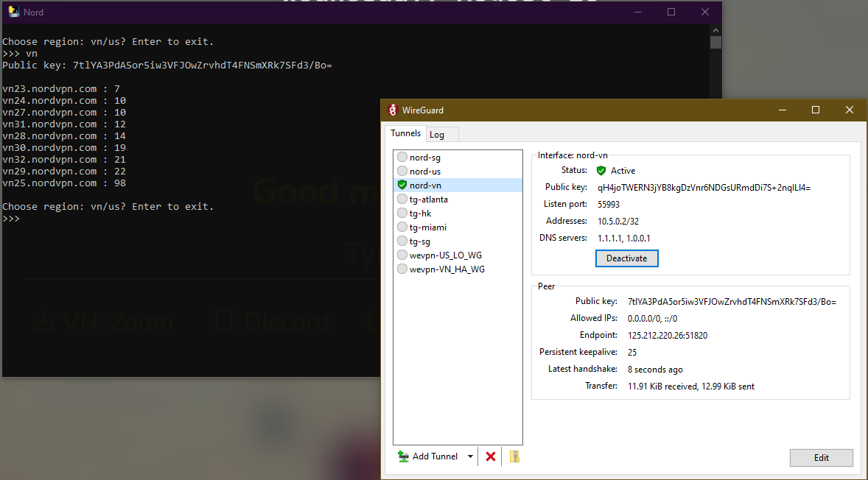Screen dimensions: 868x480
Task: Click the Deactivate button
Action: pos(626,258)
